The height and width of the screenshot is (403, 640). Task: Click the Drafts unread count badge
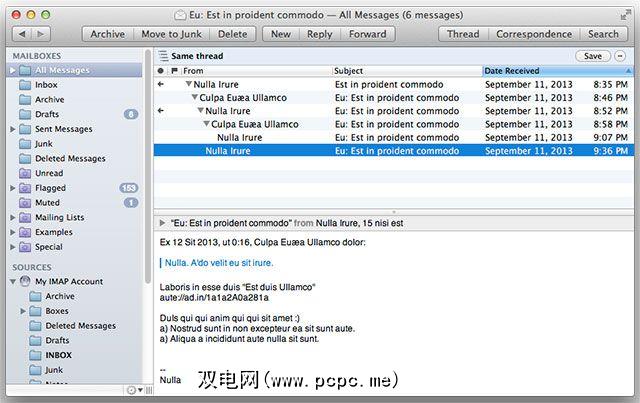click(x=131, y=114)
